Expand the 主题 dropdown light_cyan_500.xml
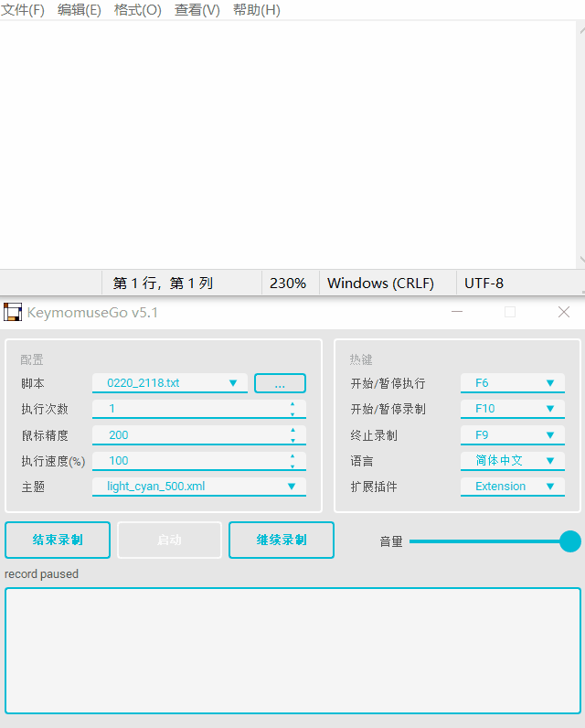 click(199, 487)
